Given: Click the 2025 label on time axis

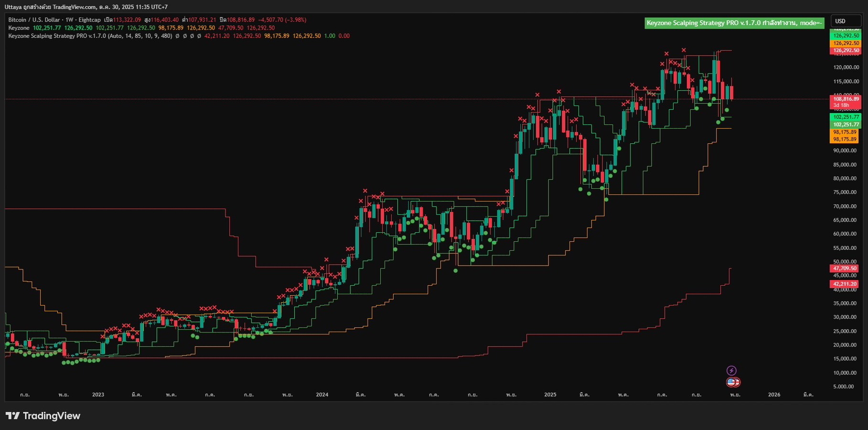Looking at the screenshot, I should click(x=550, y=395).
